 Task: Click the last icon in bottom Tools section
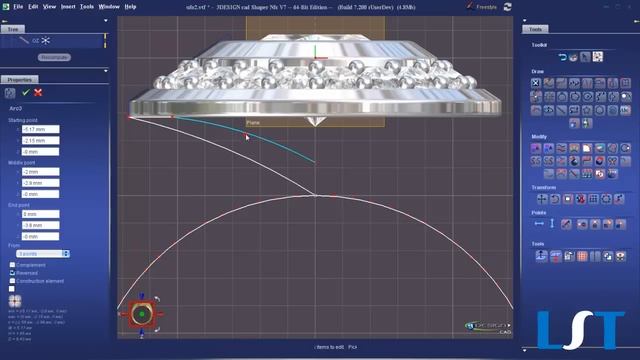[621, 256]
